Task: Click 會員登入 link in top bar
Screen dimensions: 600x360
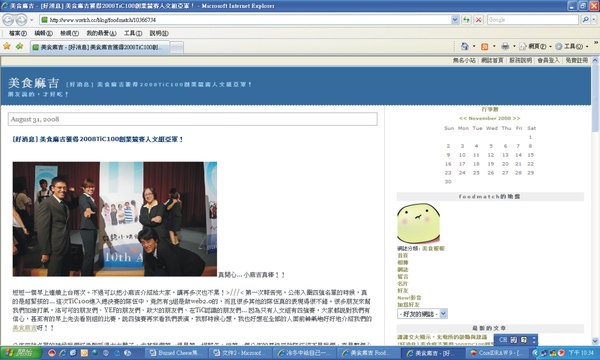Action: (x=548, y=60)
